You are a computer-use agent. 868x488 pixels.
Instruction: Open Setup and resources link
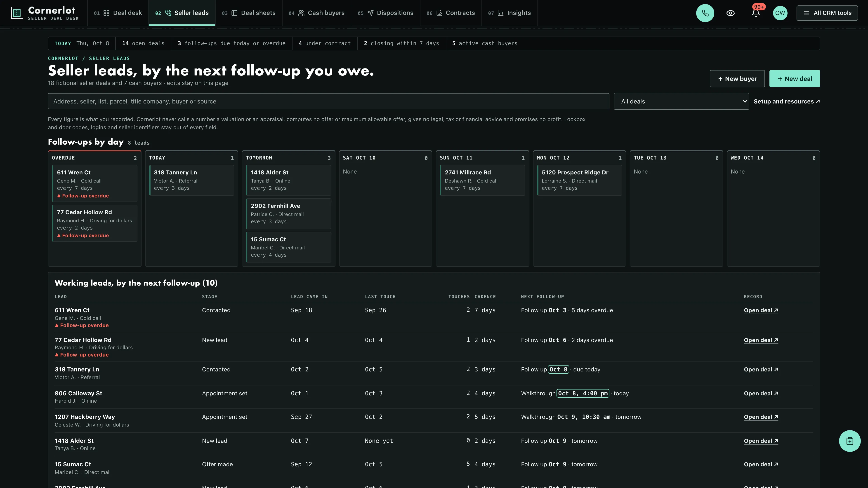coord(786,101)
